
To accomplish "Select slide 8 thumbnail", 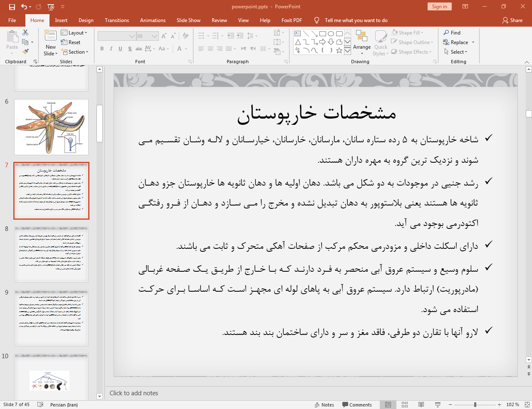I will coord(52,254).
